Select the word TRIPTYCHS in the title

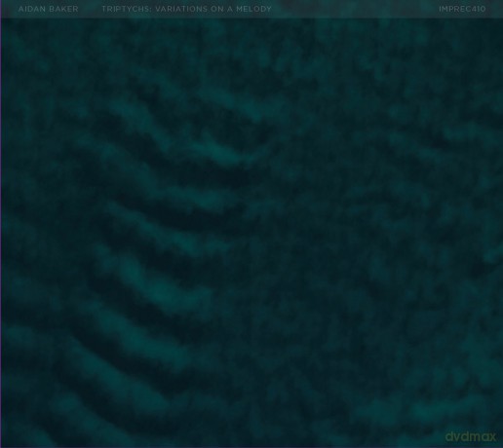click(x=126, y=9)
